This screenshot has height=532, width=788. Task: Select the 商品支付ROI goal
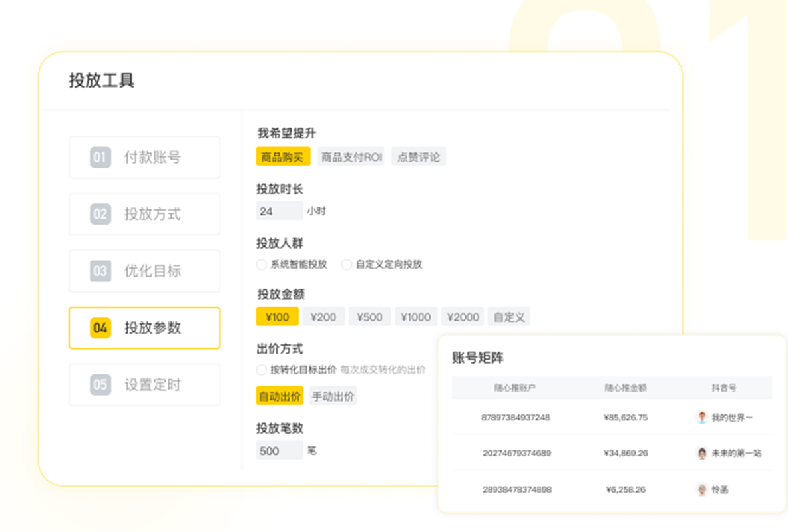pyautogui.click(x=351, y=157)
